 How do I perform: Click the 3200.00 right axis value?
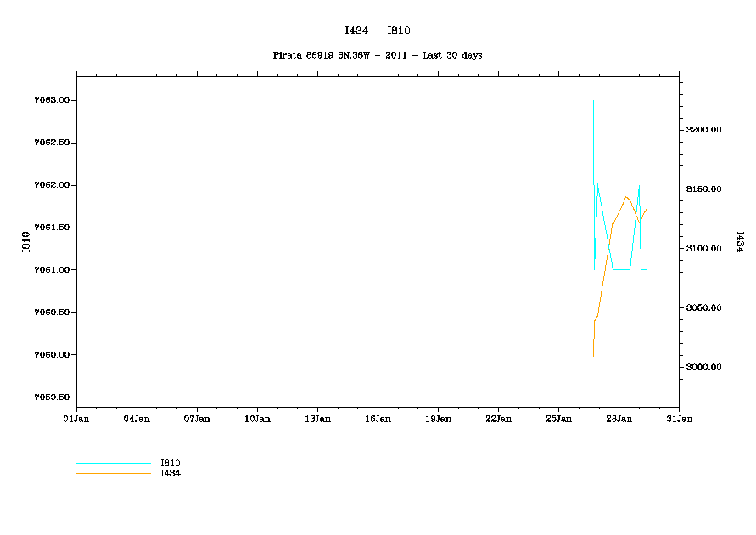[x=704, y=130]
